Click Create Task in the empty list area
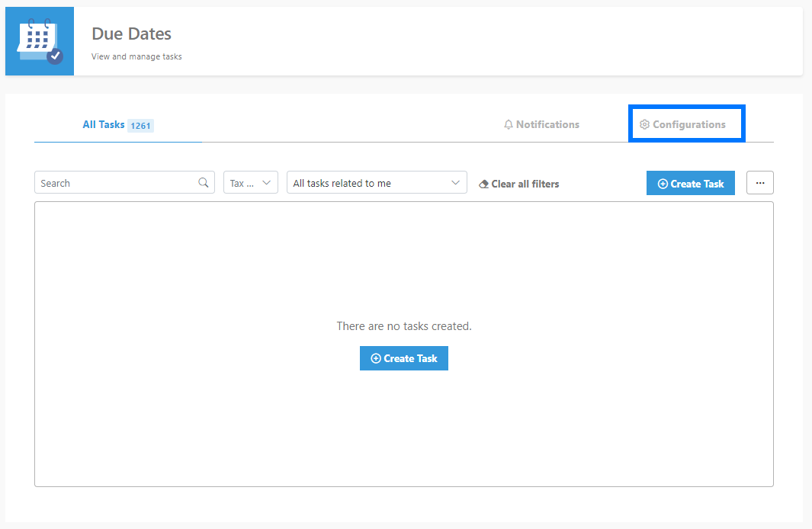 (404, 358)
